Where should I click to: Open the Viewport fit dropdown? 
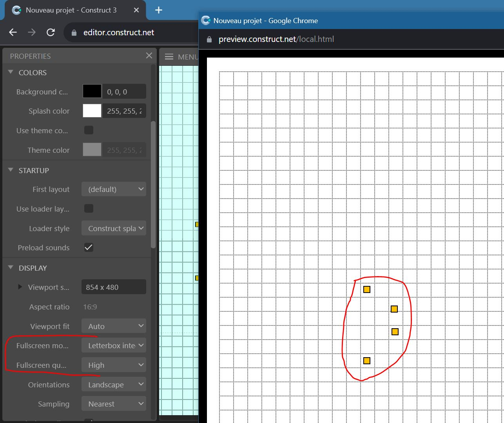(x=114, y=326)
